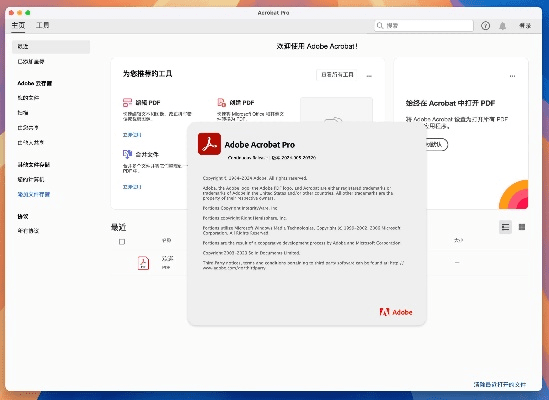Click the red close window button

pos(11,13)
